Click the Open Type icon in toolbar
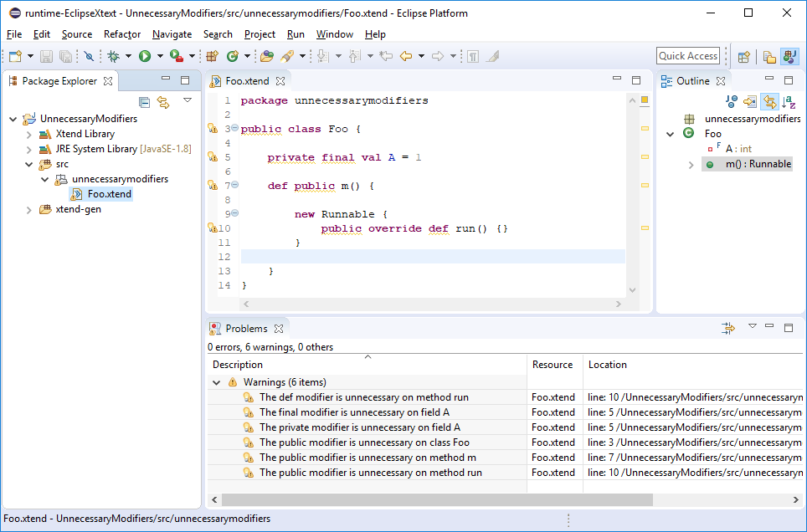This screenshot has width=807, height=532. (x=266, y=56)
